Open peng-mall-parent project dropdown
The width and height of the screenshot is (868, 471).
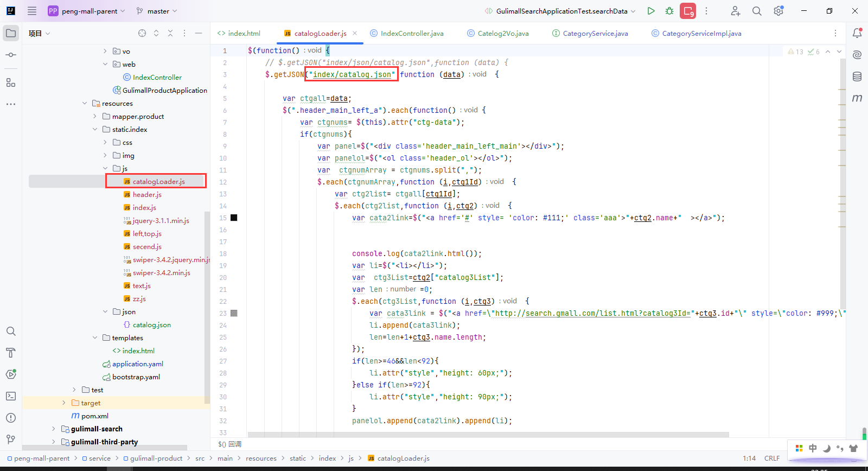(x=87, y=11)
